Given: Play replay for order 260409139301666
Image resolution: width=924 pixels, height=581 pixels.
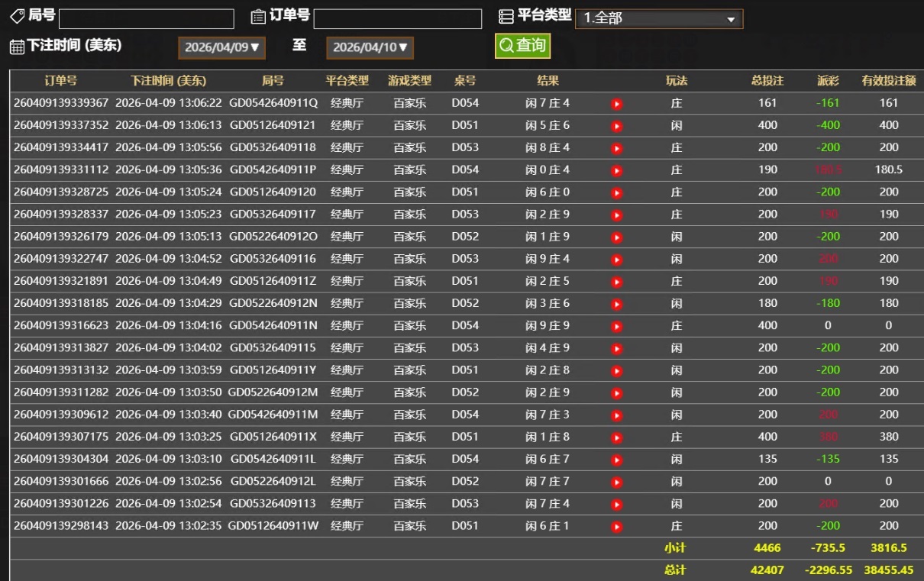Looking at the screenshot, I should click(x=616, y=482).
